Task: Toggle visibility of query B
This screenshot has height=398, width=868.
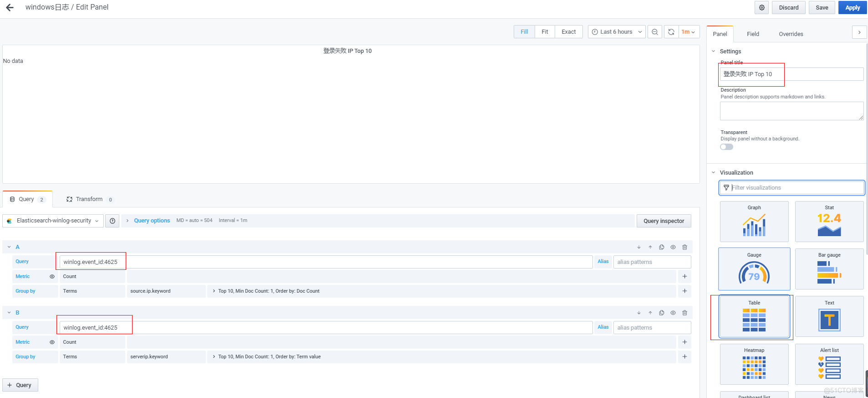Action: (673, 313)
